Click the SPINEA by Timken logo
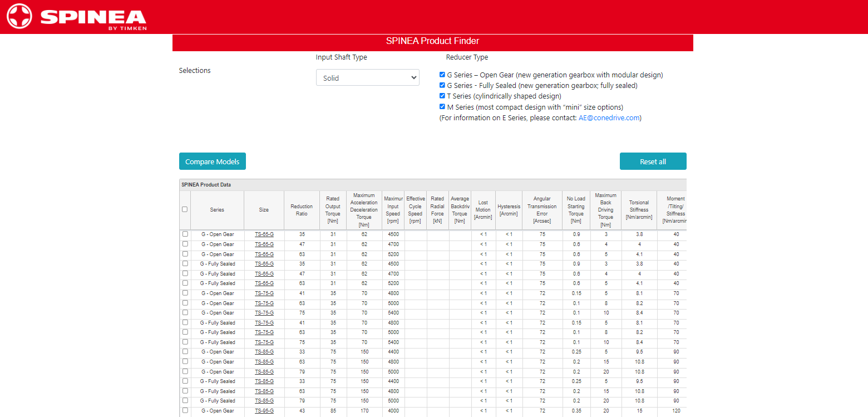Screen dimensions: 868x417 tap(77, 17)
